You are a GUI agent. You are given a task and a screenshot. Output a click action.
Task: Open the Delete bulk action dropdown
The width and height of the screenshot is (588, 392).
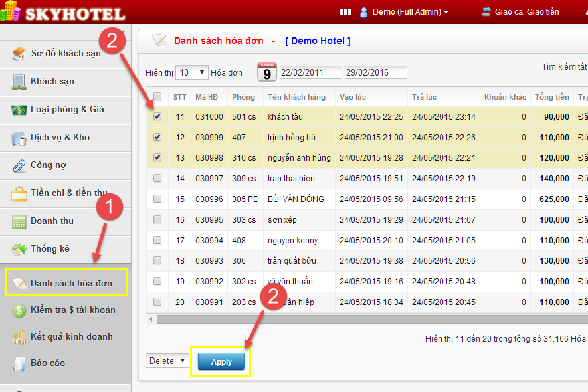tap(167, 361)
